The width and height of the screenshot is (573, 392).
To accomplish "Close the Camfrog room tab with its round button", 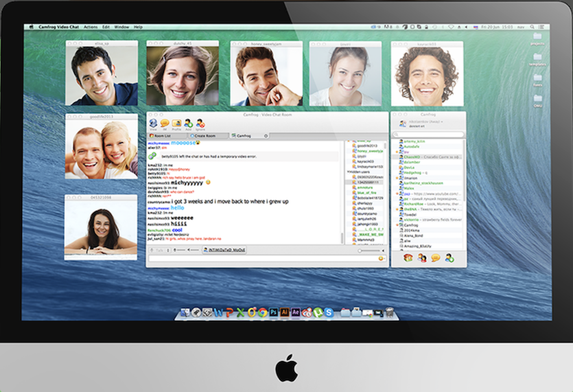I will pos(266,136).
